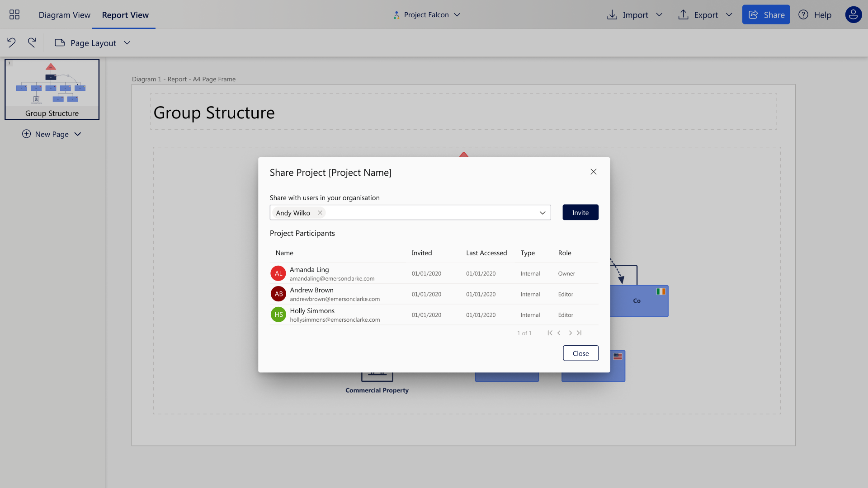Click the redo arrow icon
Image resolution: width=868 pixels, height=488 pixels.
point(32,42)
